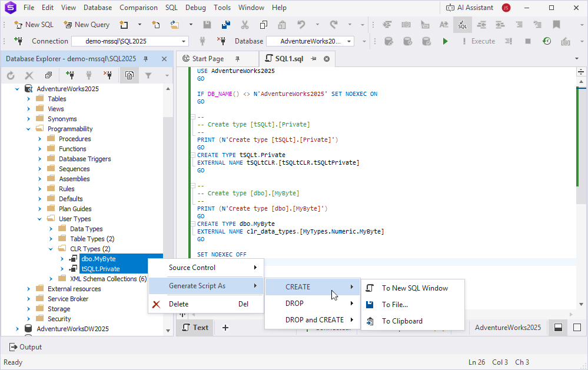This screenshot has height=370, width=588.
Task: Switch to the Start Page tab
Action: [x=207, y=59]
